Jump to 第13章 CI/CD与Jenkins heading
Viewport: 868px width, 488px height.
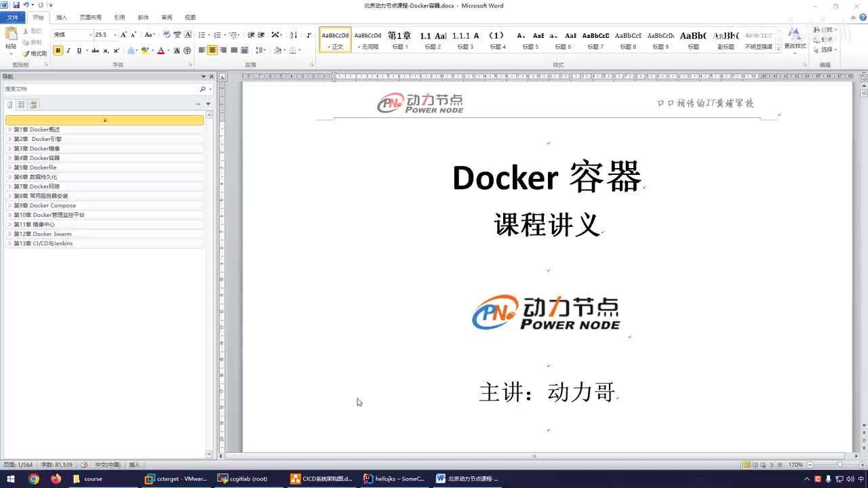coord(105,243)
